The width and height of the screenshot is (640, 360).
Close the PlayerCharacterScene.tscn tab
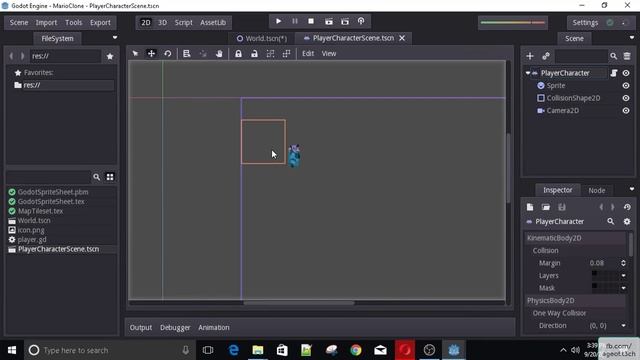pos(402,38)
